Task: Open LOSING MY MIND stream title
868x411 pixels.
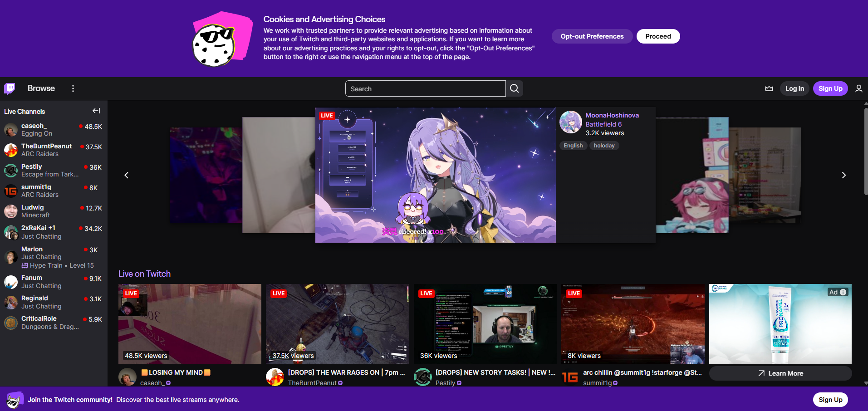Action: pos(176,372)
